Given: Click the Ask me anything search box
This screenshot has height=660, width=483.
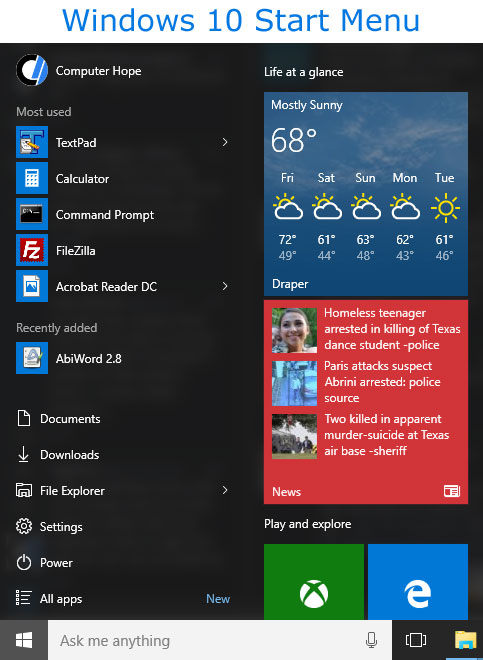Looking at the screenshot, I should pyautogui.click(x=220, y=640).
